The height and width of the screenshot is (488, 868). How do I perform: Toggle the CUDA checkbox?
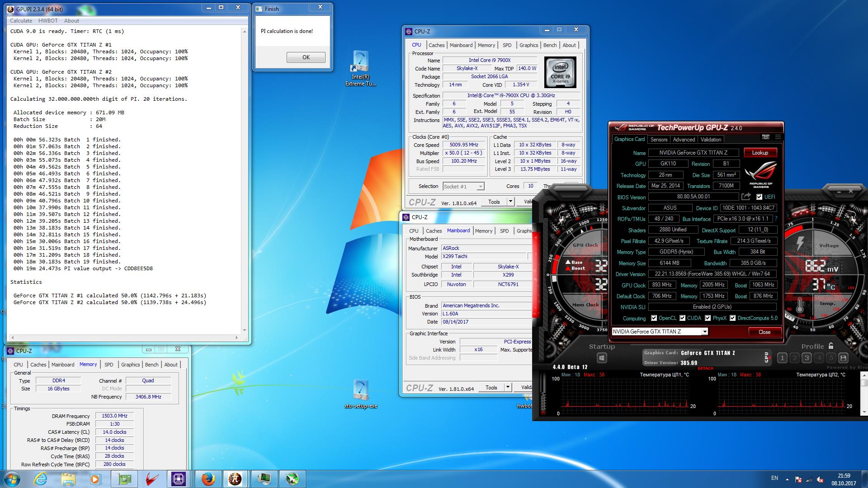pos(682,318)
